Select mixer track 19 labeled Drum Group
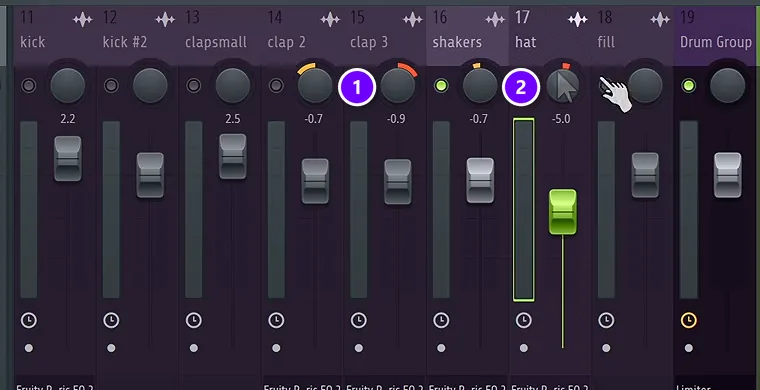The width and height of the screenshot is (760, 390). pos(715,42)
